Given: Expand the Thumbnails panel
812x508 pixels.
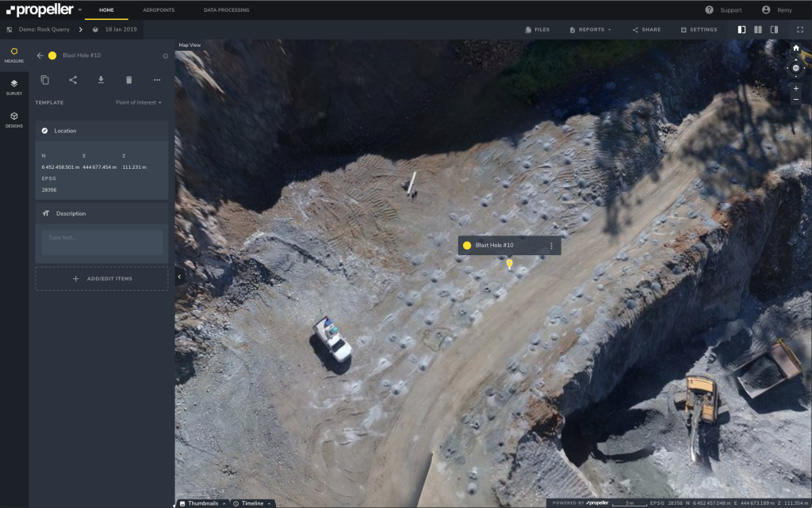Looking at the screenshot, I should 204,503.
